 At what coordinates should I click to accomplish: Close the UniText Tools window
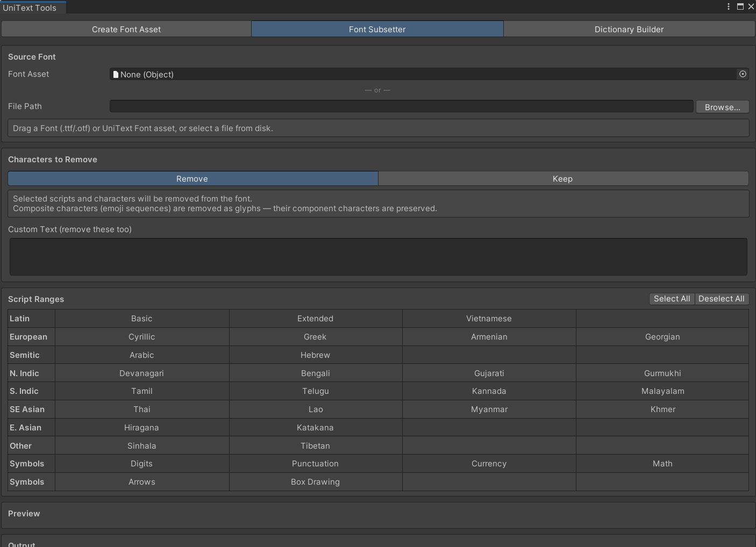click(x=751, y=6)
